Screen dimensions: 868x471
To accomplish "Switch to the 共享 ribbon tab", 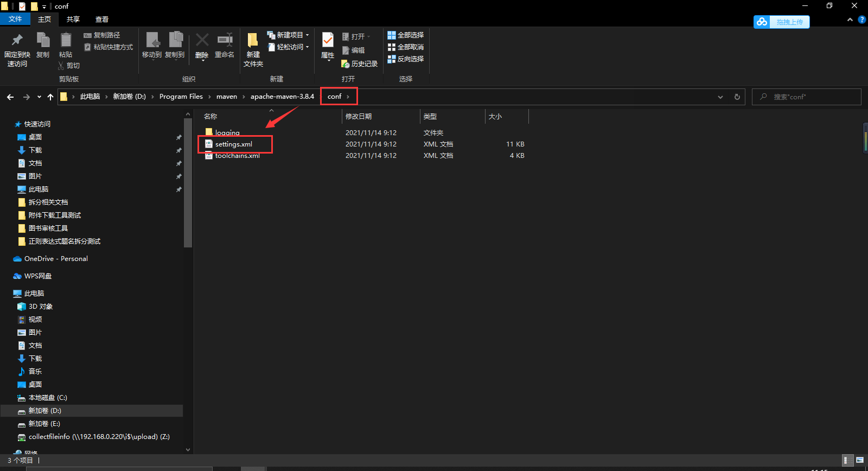I will [x=73, y=20].
